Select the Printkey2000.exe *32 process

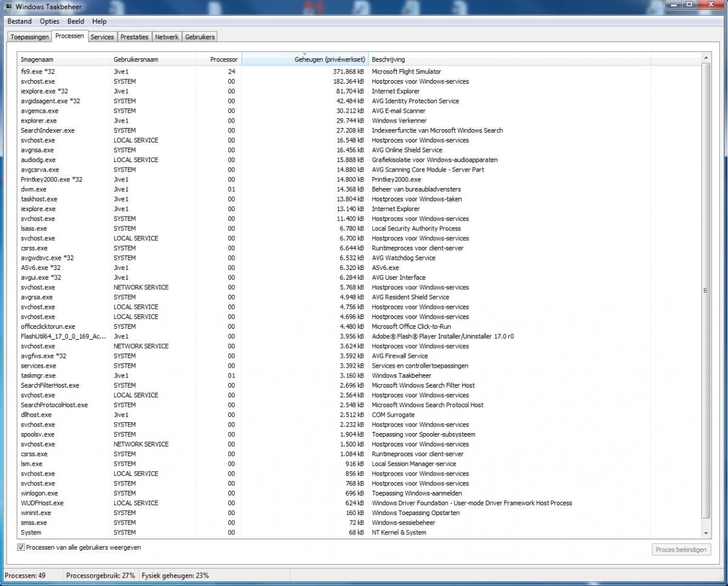pos(359,180)
